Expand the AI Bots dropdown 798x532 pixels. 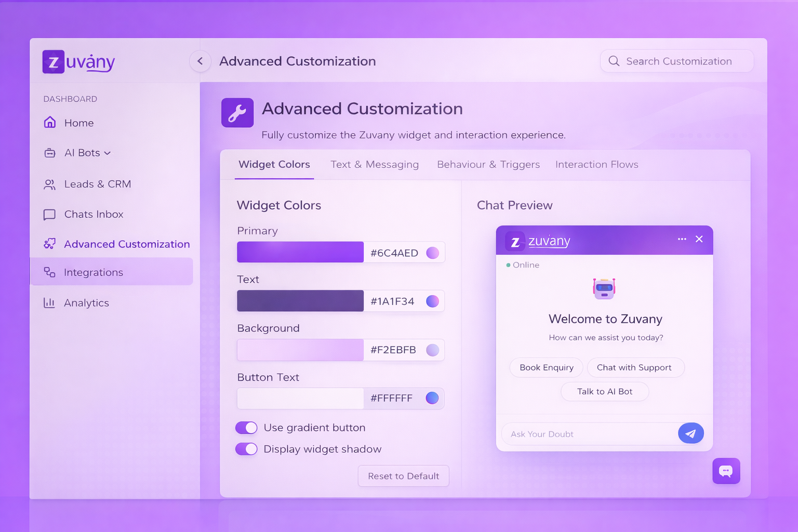pyautogui.click(x=108, y=153)
